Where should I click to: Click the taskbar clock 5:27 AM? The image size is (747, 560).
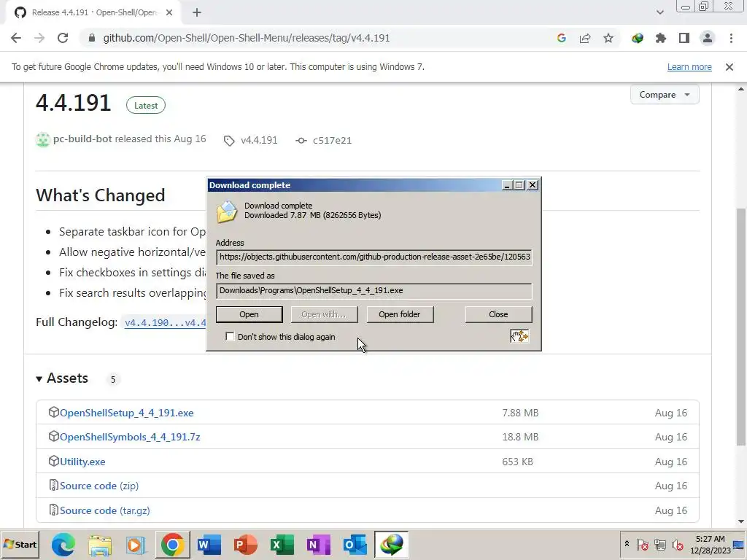[x=710, y=539]
